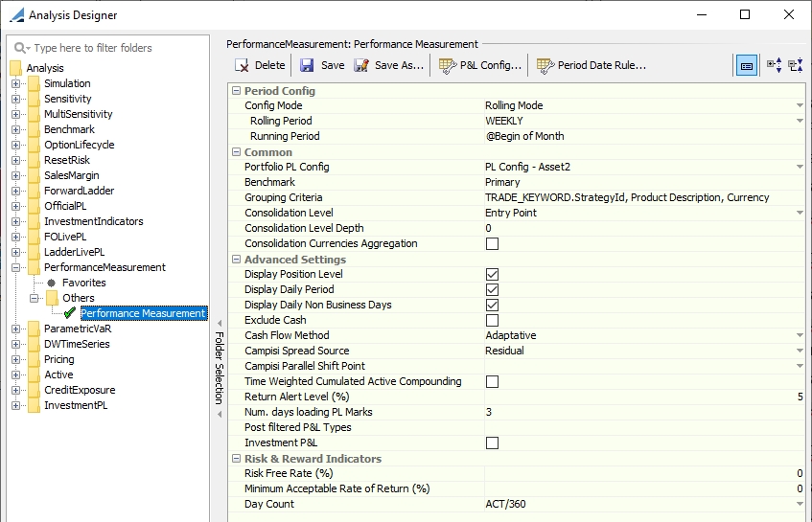Select the CreditExposure folder

point(80,390)
